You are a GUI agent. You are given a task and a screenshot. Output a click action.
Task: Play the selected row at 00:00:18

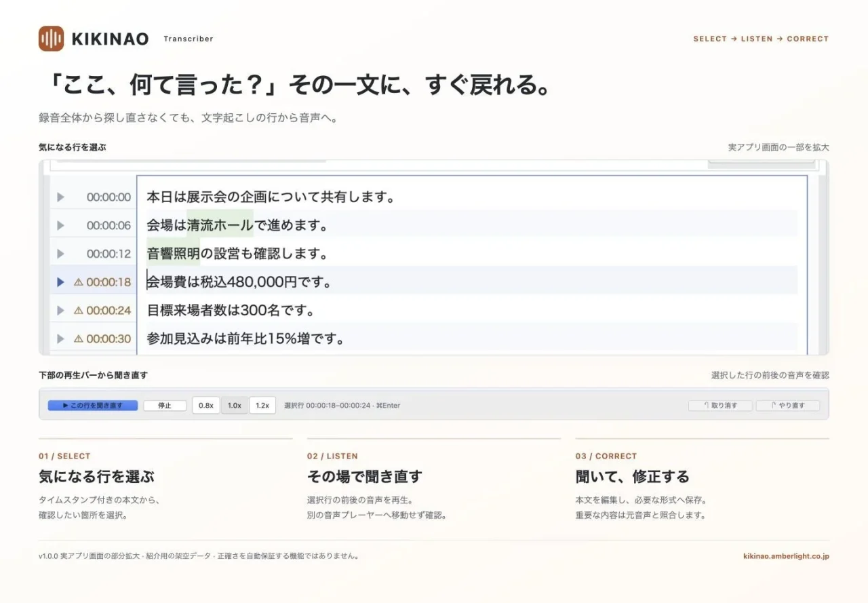pos(60,282)
